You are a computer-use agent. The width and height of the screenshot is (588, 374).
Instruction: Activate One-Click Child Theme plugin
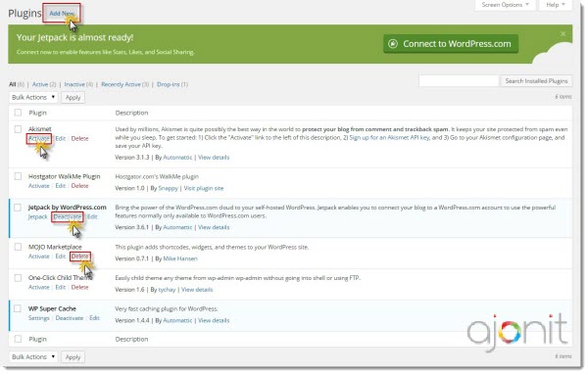pos(39,288)
